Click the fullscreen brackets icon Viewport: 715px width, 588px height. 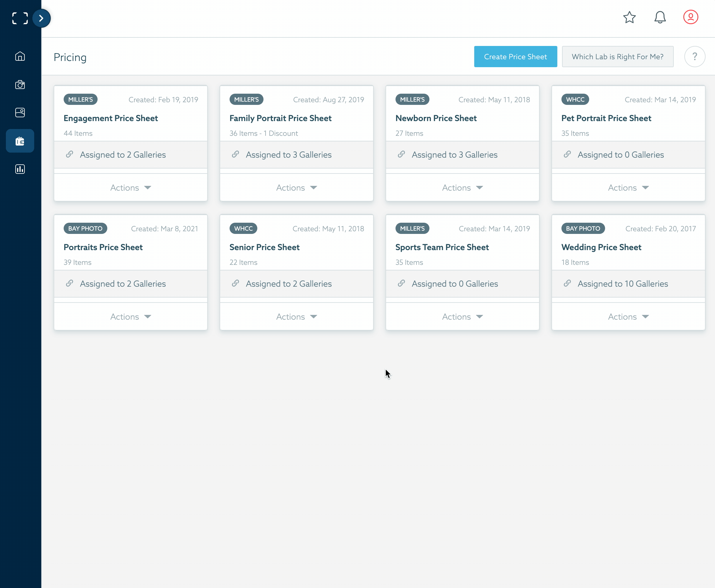pos(20,18)
